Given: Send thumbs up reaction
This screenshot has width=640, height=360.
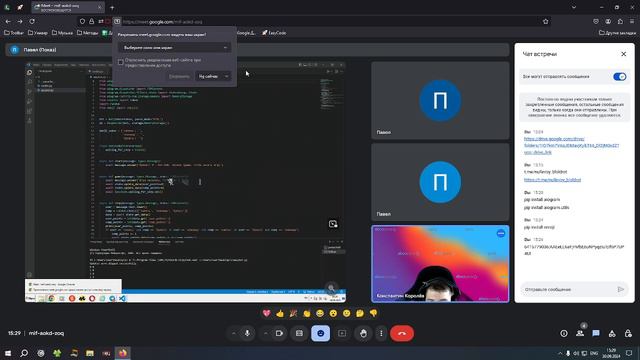Looking at the screenshot, I should pyautogui.click(x=280, y=313).
